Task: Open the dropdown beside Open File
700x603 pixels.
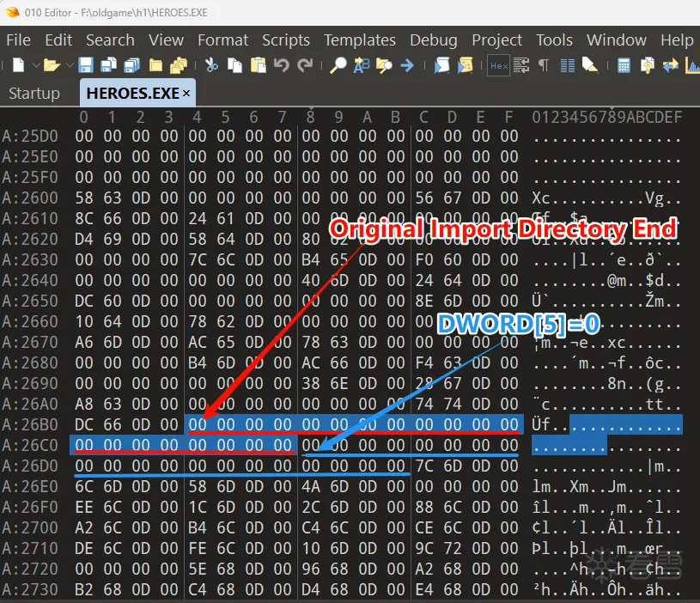Action: coord(69,65)
